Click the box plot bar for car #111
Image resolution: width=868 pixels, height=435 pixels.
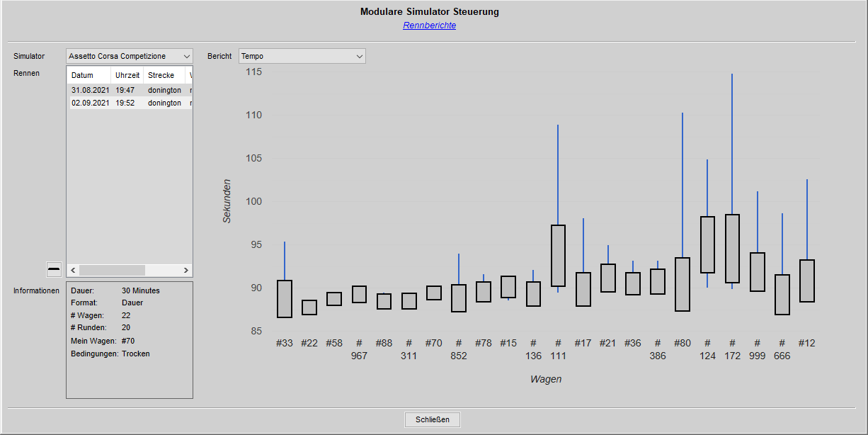558,256
